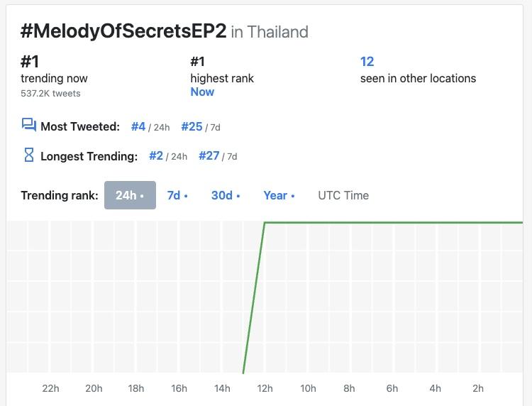Open Longest Trending #27 7d ranking
The height and width of the screenshot is (406, 532).
209,155
